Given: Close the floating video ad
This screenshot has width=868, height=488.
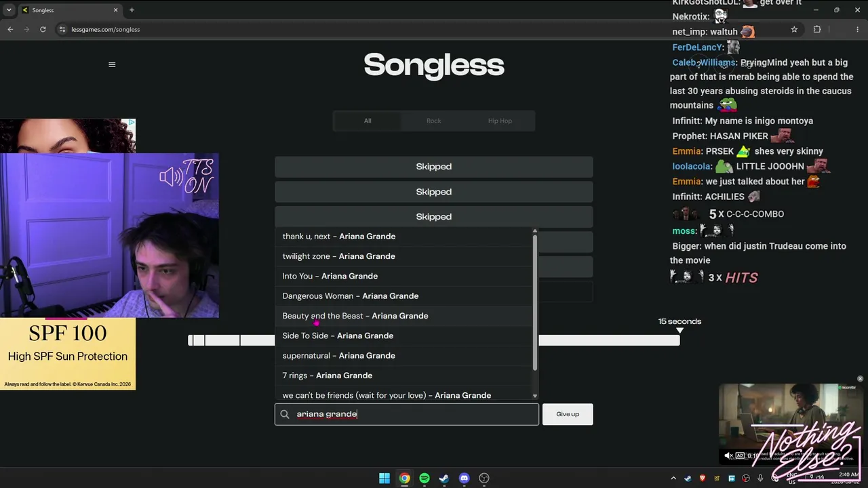Looking at the screenshot, I should coord(860,379).
